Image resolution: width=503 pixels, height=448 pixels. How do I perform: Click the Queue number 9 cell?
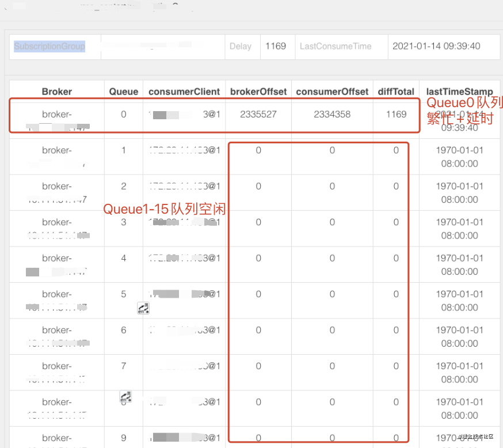coord(124,438)
